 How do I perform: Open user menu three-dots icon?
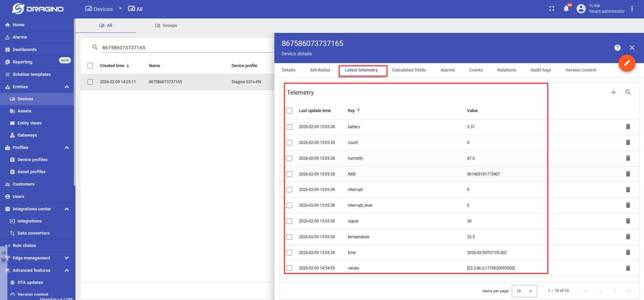coord(632,9)
